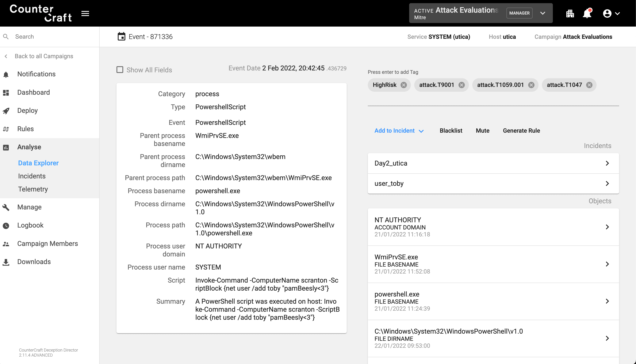Click the Script value text
The width and height of the screenshot is (636, 364).
point(267,284)
